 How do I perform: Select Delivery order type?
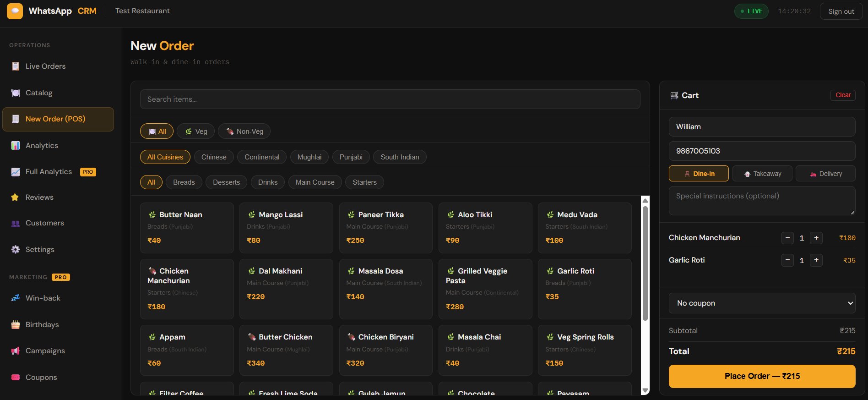tap(825, 174)
